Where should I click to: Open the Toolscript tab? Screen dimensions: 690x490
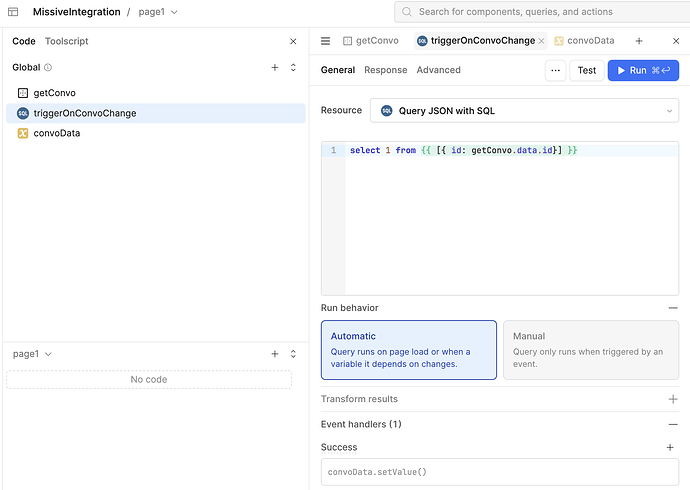[66, 41]
